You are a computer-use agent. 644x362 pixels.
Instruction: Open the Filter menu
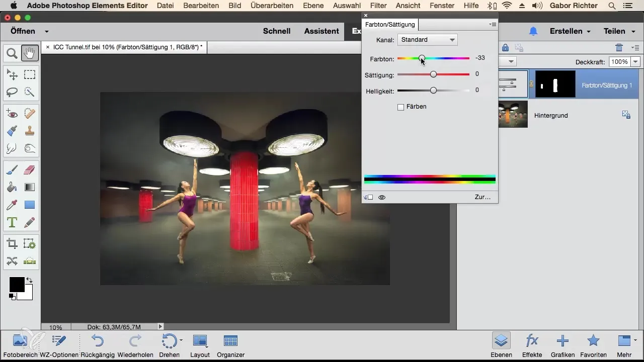coord(379,6)
